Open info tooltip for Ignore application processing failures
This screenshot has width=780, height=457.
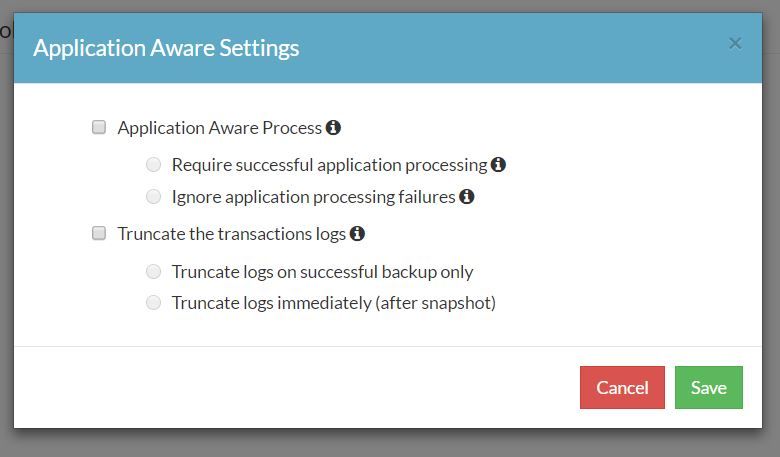[466, 197]
